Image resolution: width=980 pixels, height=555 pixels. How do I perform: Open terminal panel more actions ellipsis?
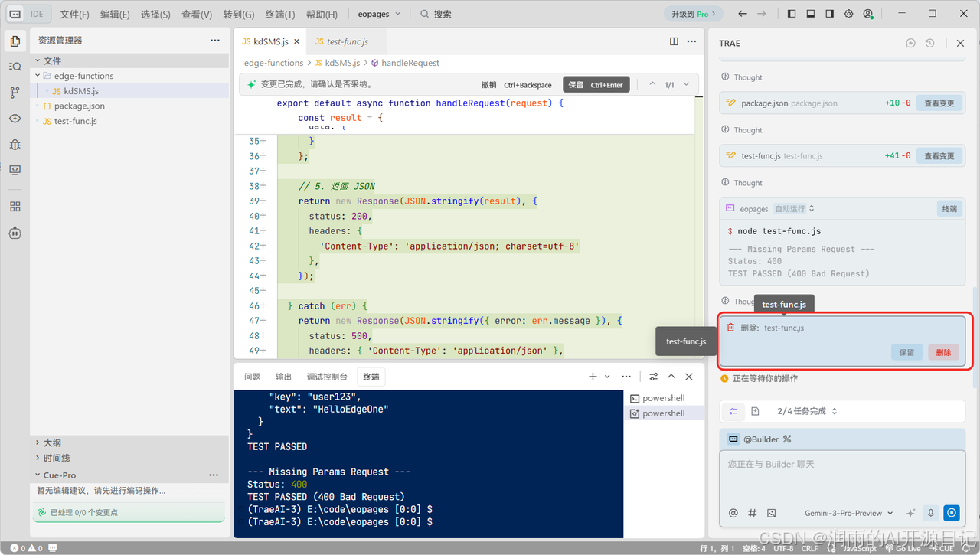click(626, 377)
